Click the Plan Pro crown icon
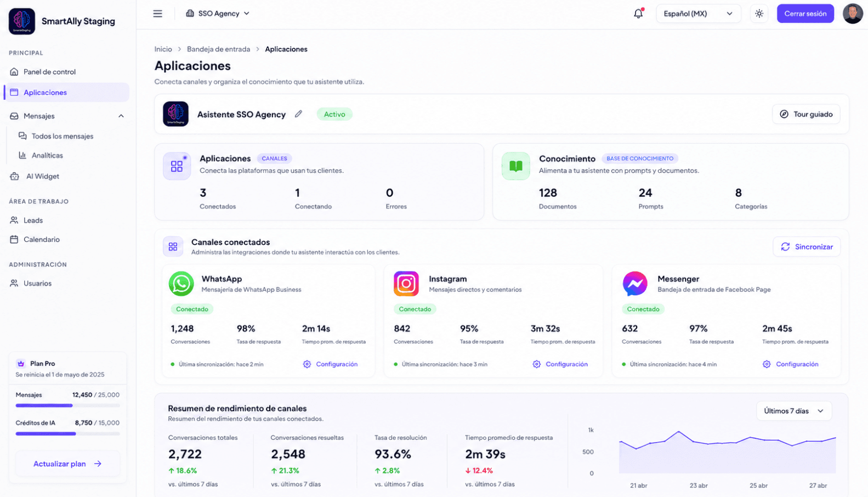 tap(21, 363)
